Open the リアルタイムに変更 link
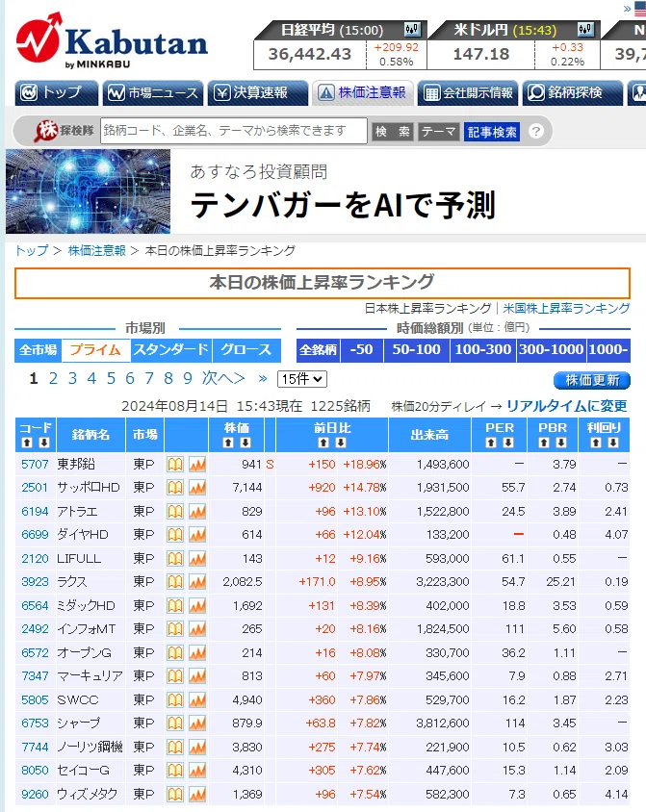This screenshot has width=646, height=812. [567, 406]
